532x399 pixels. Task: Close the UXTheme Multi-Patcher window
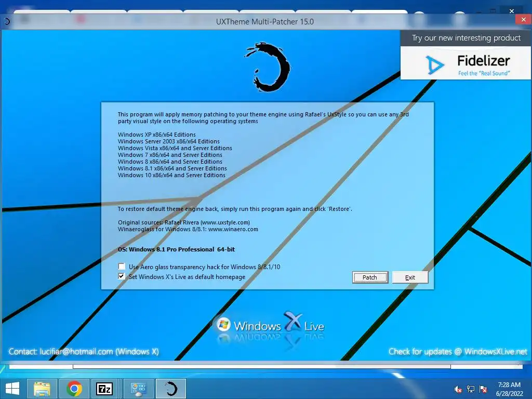pyautogui.click(x=524, y=20)
